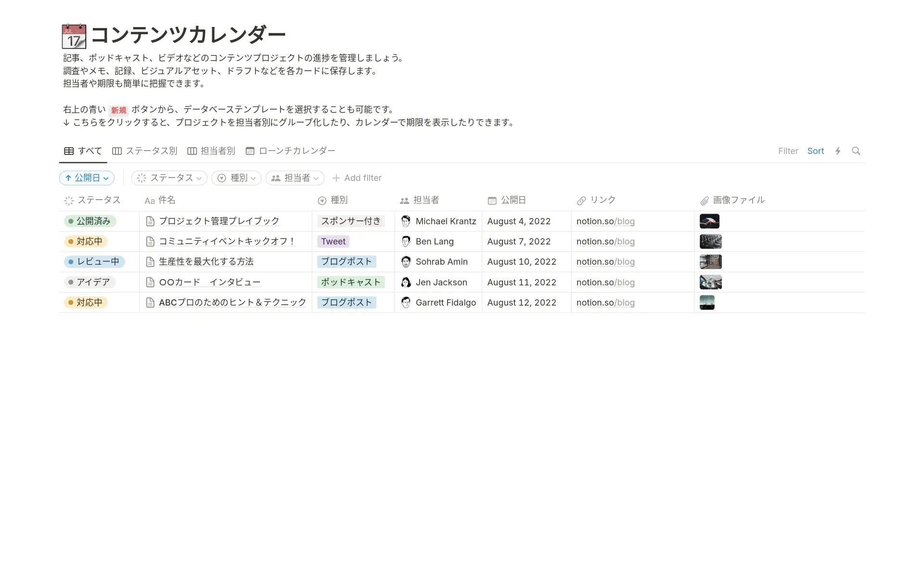Click the people icon in the 担当者 header
924x577 pixels.
(x=403, y=200)
